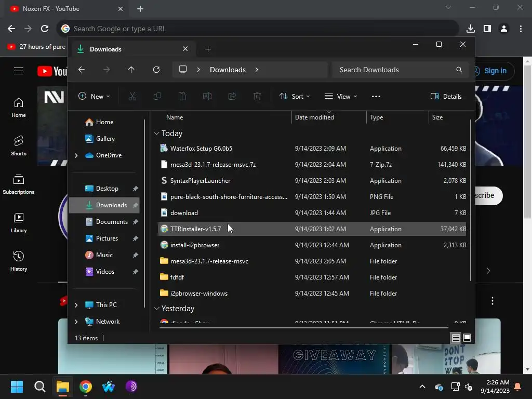532x399 pixels.
Task: Click Chrome downloads icon in browser toolbar
Action: [471, 29]
